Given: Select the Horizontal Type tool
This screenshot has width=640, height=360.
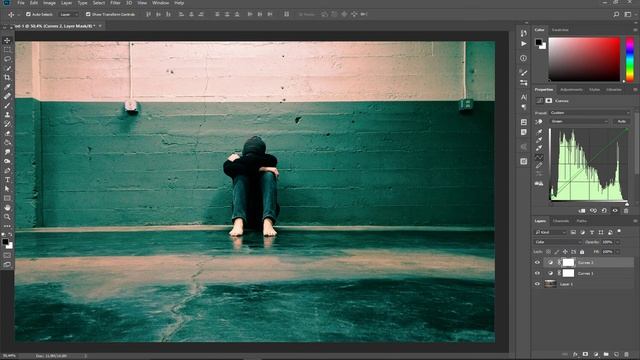Looking at the screenshot, I should [x=7, y=180].
